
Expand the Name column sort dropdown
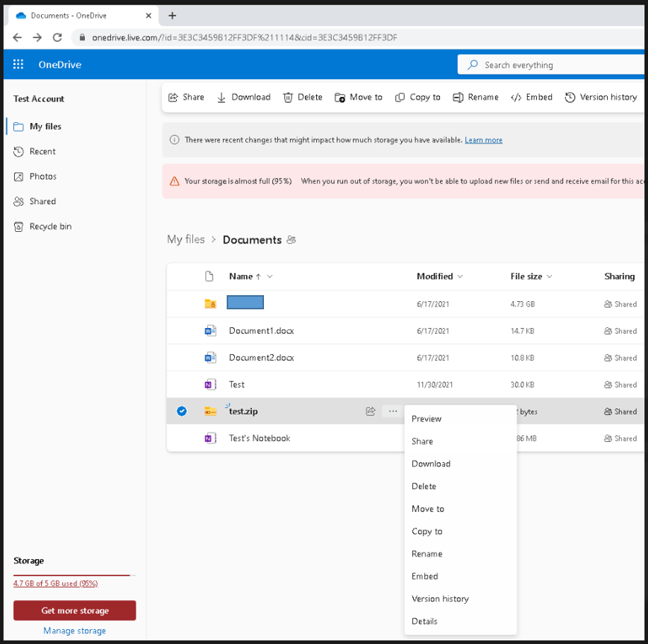[270, 277]
